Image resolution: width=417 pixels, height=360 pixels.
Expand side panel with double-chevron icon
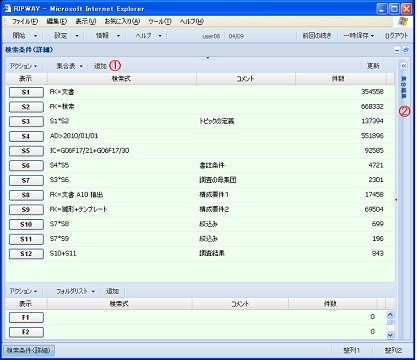404,66
